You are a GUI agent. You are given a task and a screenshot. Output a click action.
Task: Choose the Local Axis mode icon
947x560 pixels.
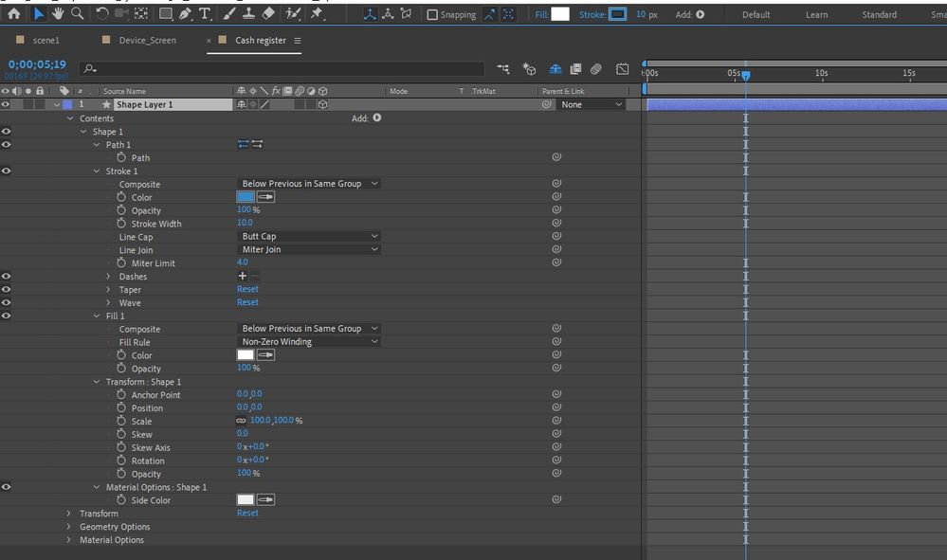click(370, 14)
